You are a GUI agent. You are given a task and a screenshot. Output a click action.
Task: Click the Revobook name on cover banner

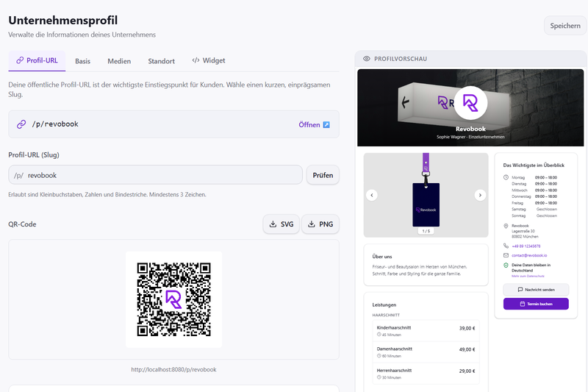point(470,129)
